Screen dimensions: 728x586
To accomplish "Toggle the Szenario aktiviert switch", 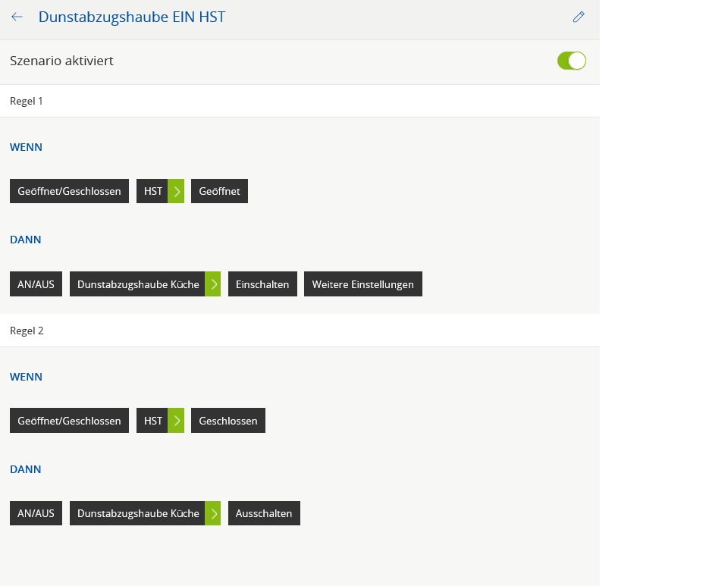I will 571,61.
